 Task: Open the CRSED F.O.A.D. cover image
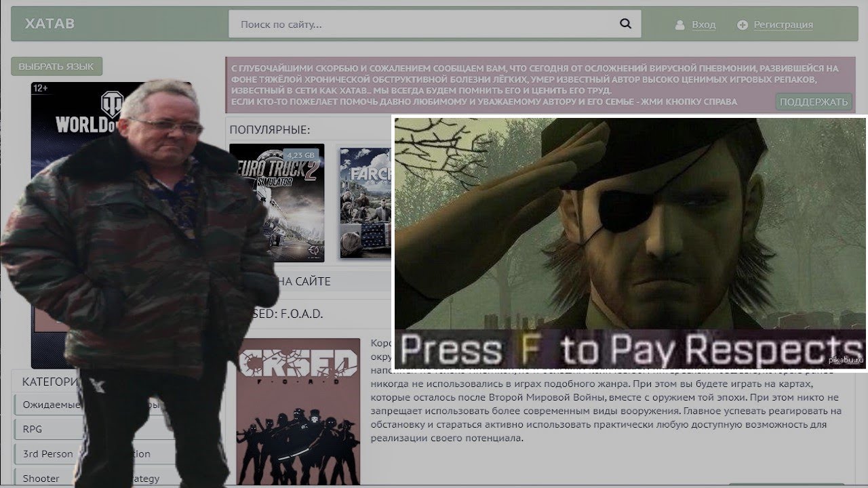coord(298,411)
